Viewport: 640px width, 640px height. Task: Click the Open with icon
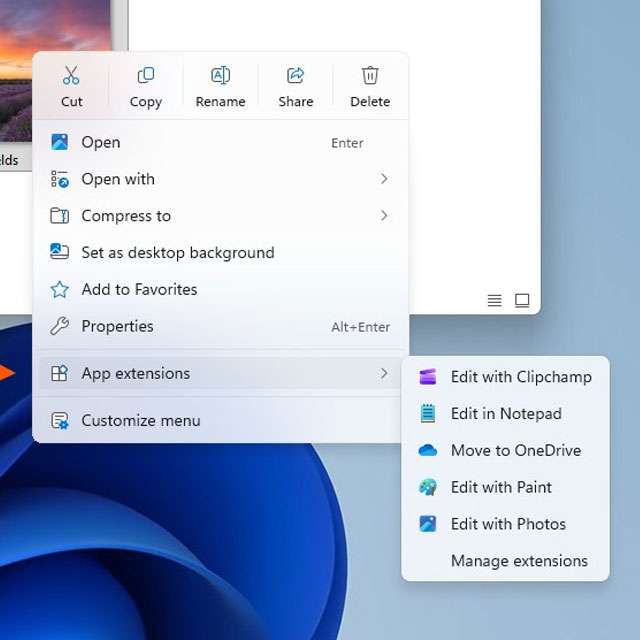point(60,179)
